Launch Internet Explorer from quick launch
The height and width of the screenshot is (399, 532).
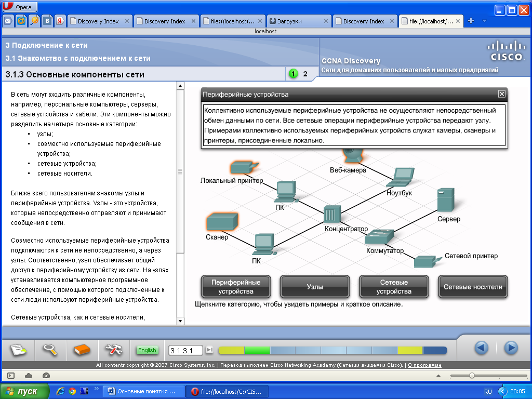click(60, 391)
